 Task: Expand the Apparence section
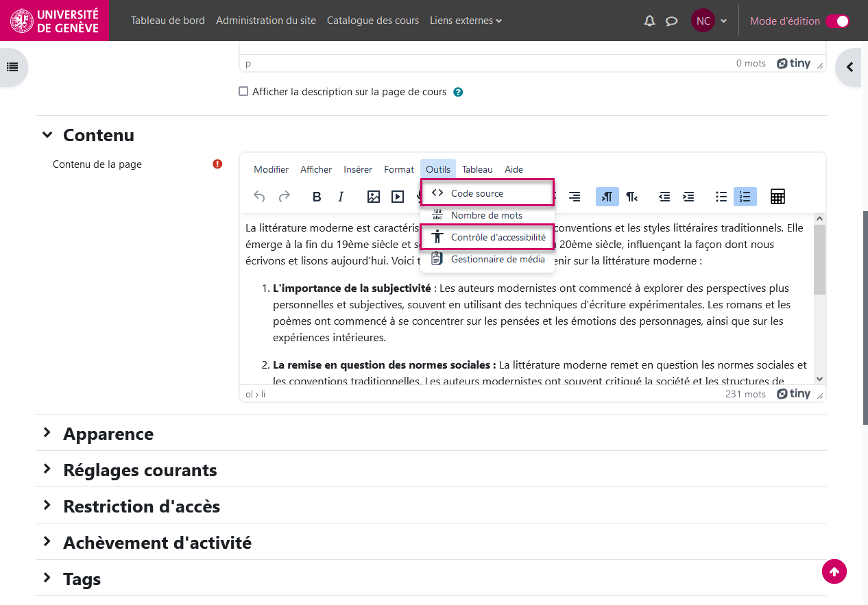pos(108,434)
